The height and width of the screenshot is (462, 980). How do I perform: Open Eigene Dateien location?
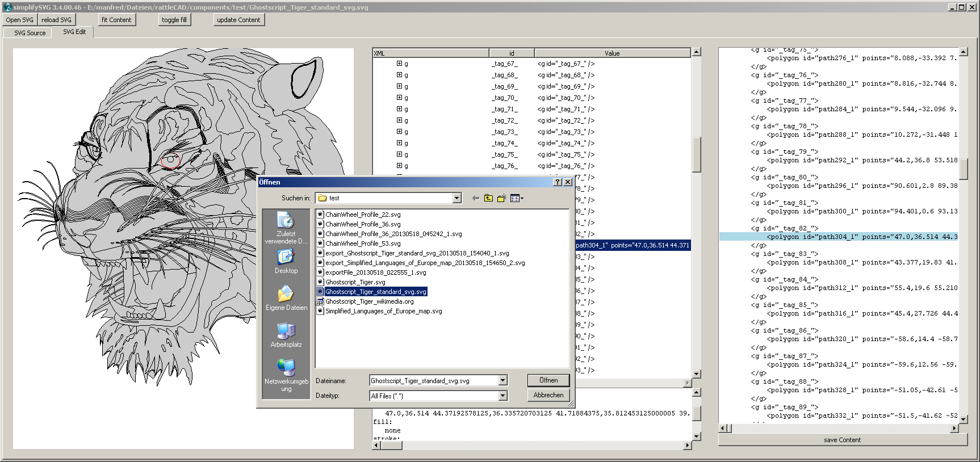tap(286, 298)
